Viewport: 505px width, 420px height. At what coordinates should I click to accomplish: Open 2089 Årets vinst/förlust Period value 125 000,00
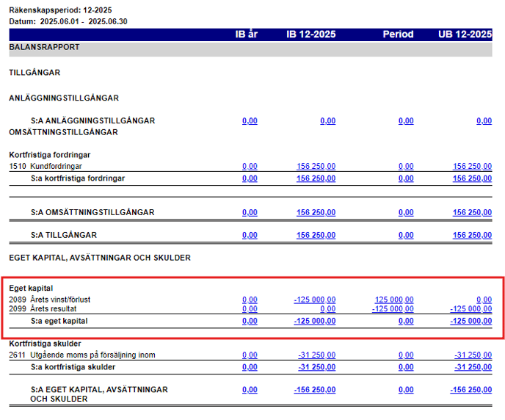coord(394,300)
